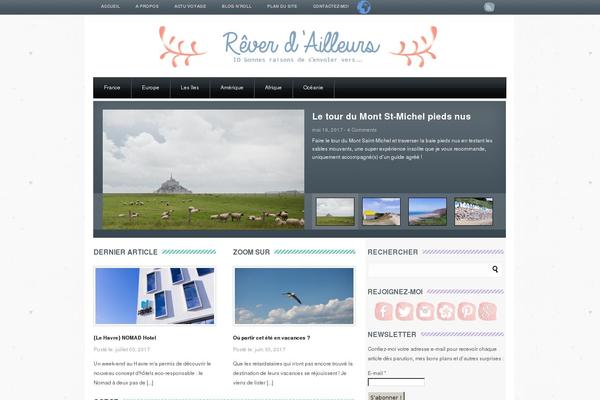Click the 'Newsletter' sidebar heading
This screenshot has width=600, height=400.
[x=392, y=335]
